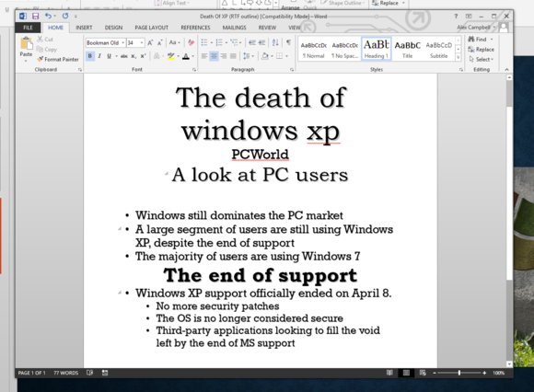This screenshot has height=392, width=534.
Task: Open the Borders dropdown arrow
Action: 286,56
